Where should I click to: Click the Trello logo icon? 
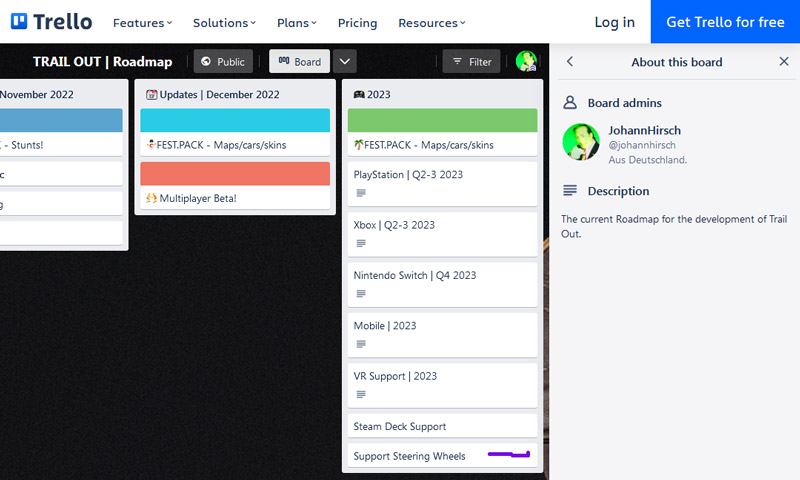(x=19, y=21)
